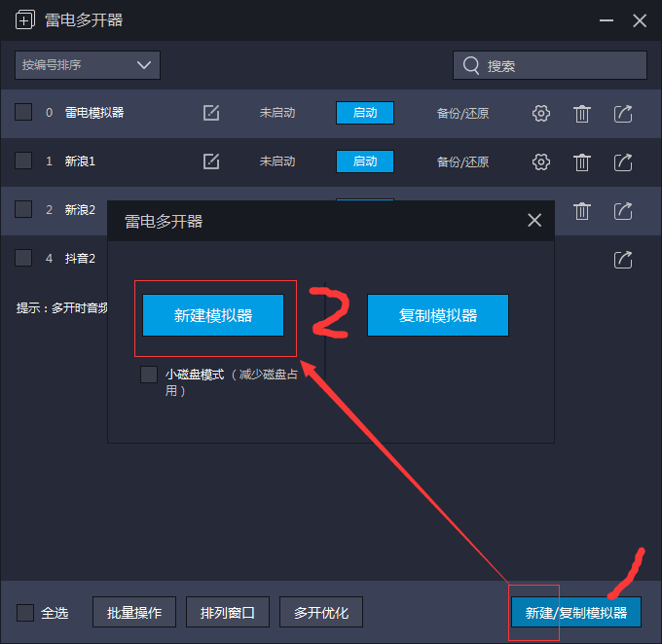
Task: Open 备份/还原 for 新浪1
Action: click(462, 161)
